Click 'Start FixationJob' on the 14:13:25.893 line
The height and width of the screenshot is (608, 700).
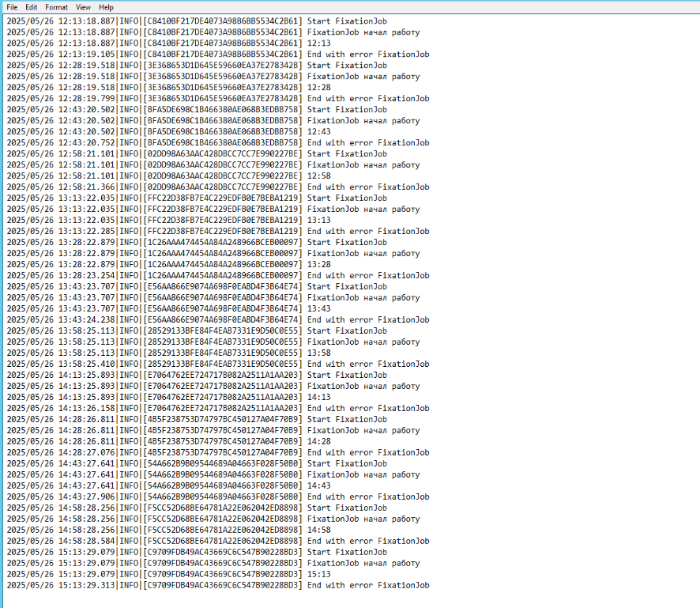coord(347,375)
